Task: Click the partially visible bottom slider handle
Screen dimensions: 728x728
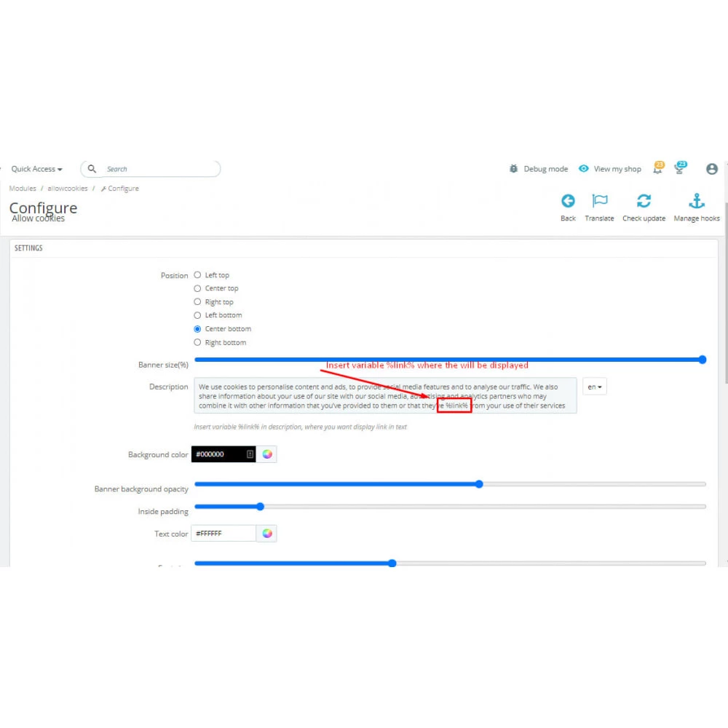Action: click(x=392, y=563)
